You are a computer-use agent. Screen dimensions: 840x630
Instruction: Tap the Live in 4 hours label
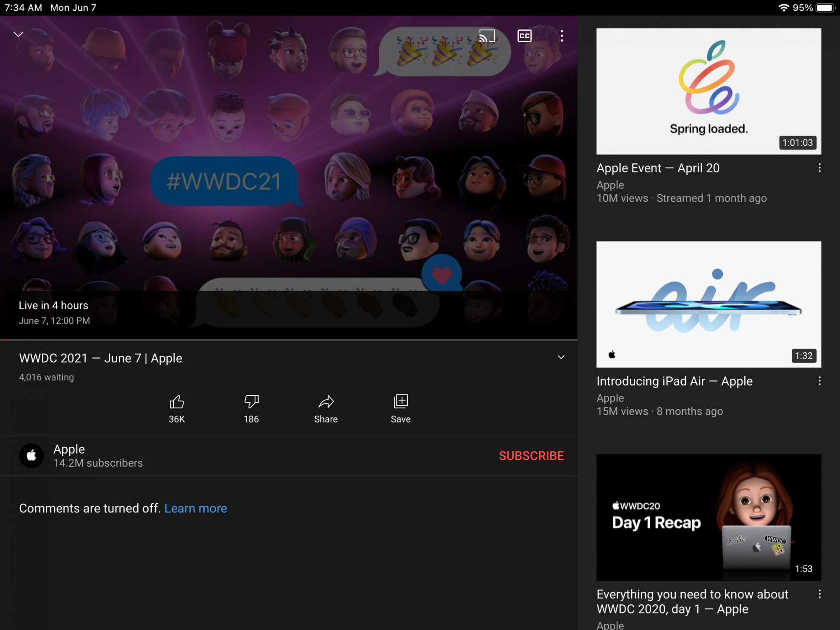click(53, 305)
